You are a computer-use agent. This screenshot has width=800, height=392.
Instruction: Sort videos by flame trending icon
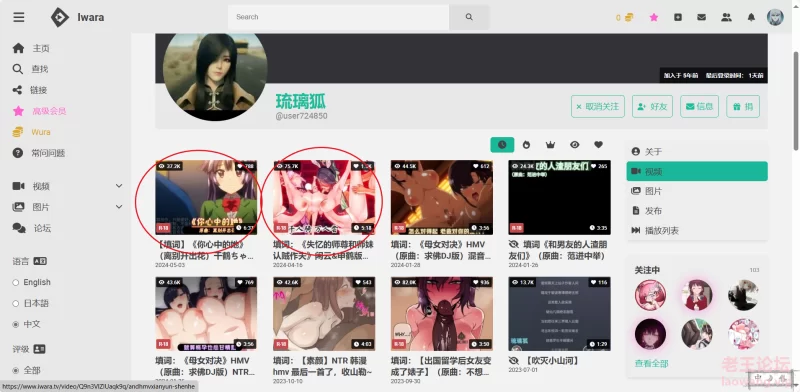click(526, 145)
